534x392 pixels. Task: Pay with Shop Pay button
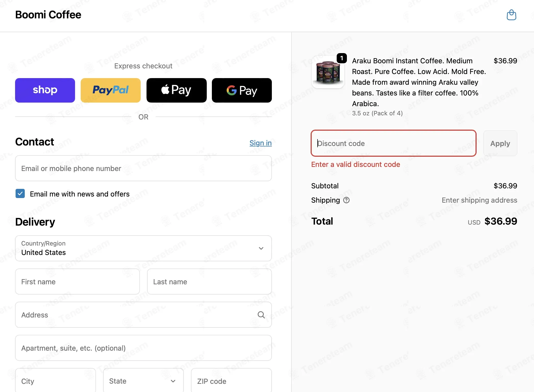coord(45,90)
